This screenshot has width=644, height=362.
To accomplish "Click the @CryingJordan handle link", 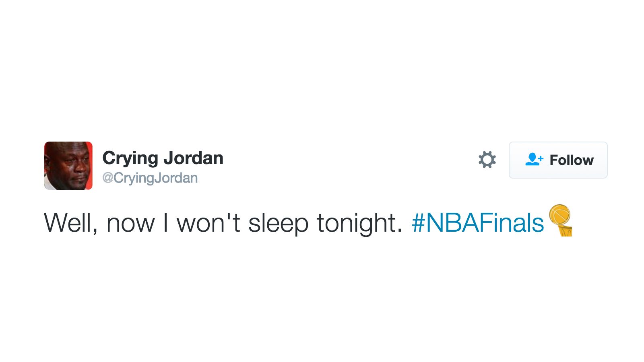I will pos(151,177).
